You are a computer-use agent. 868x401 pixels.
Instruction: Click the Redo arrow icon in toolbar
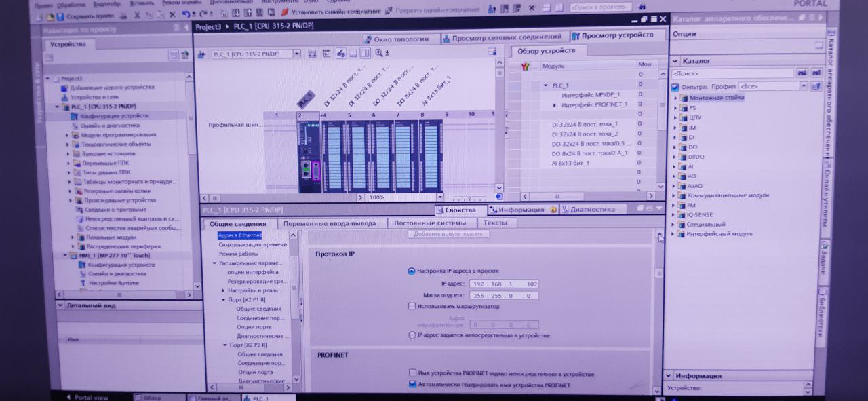(203, 14)
